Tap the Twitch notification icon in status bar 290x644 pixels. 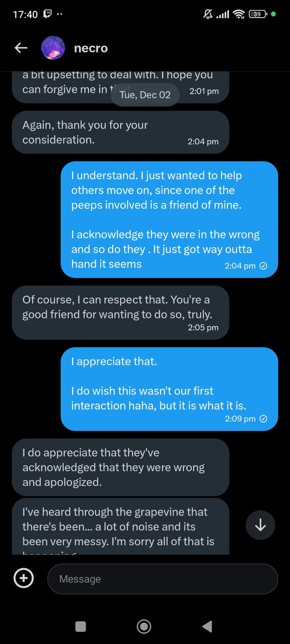pyautogui.click(x=47, y=14)
